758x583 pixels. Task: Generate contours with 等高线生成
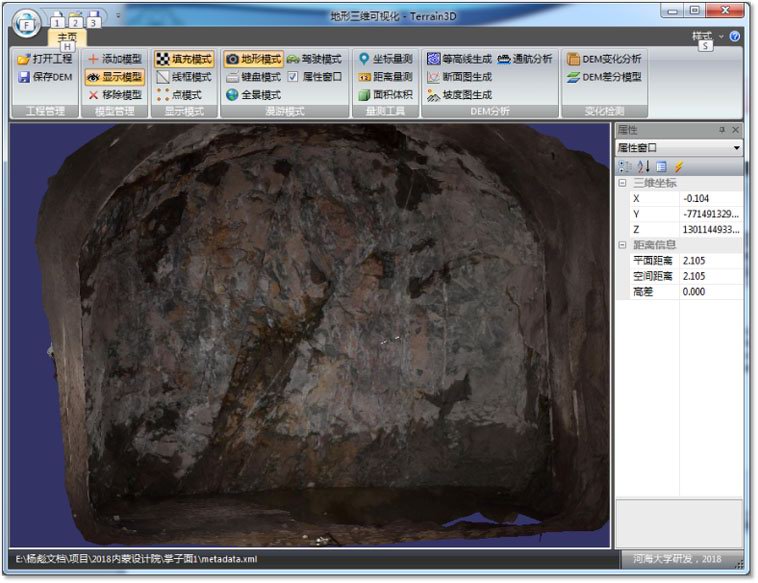point(459,59)
